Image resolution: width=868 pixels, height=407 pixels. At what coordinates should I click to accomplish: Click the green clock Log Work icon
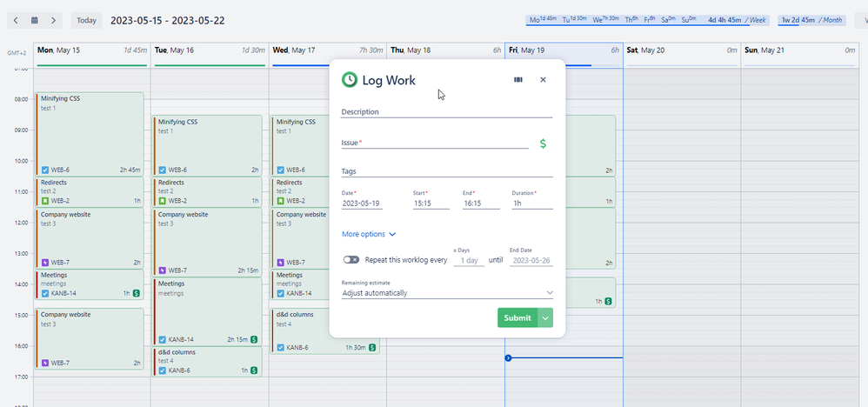coord(350,80)
